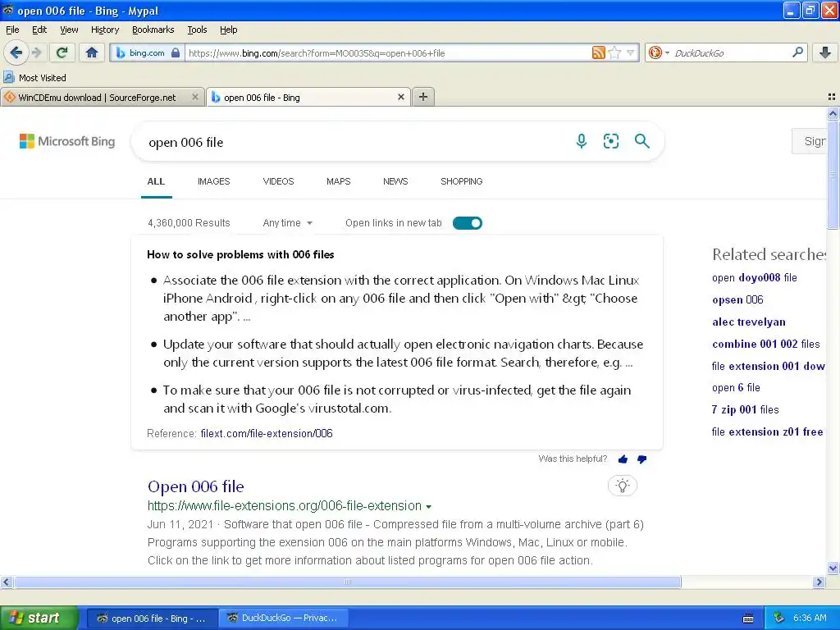Open Bing visual search camera icon
This screenshot has height=630, width=840.
pos(610,141)
